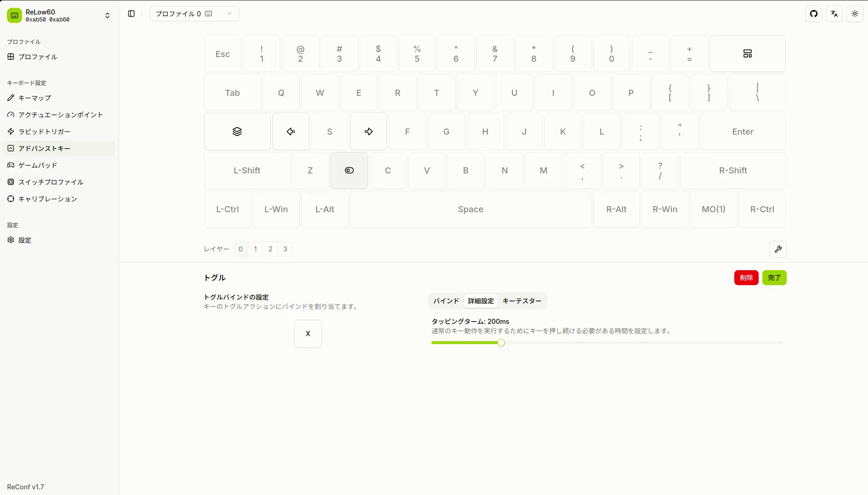Screen dimensions: 868x495
Task: Click the MO(1) key
Action: pos(714,209)
